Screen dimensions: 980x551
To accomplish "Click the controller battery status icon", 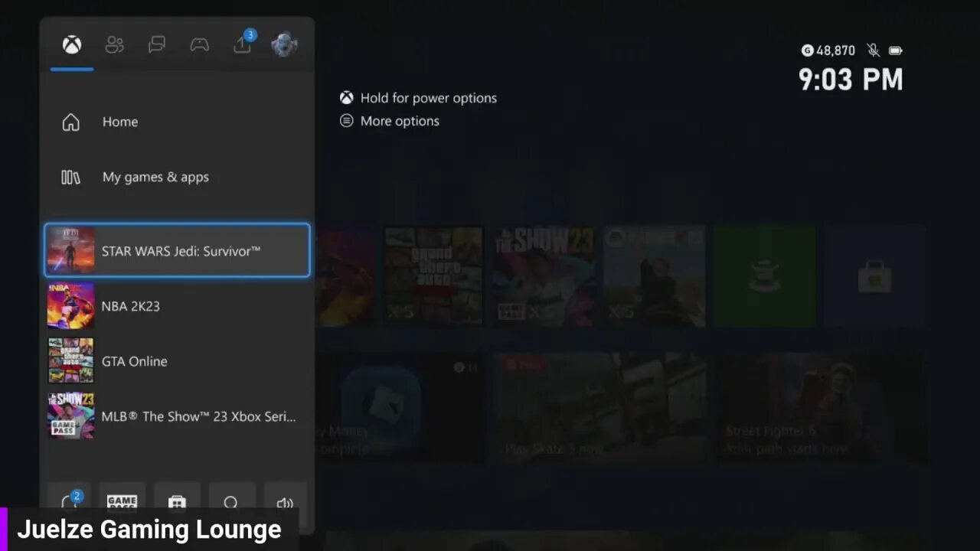I will pos(896,51).
